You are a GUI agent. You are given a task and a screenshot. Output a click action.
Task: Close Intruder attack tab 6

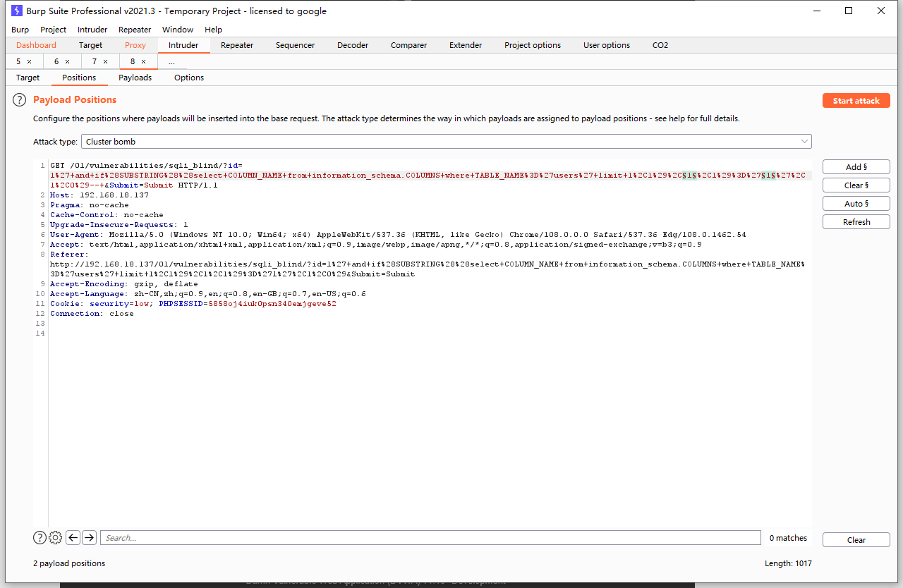coord(67,62)
